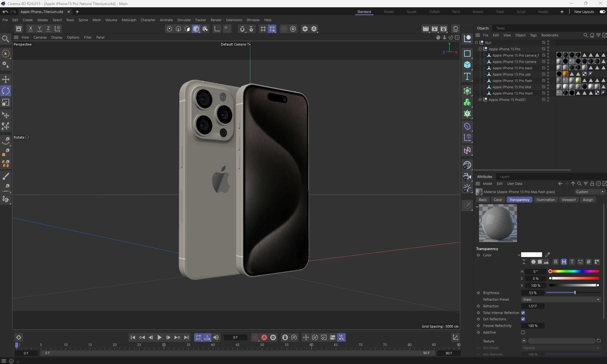Collapse the Null object tree
607x364 pixels.
[476, 42]
